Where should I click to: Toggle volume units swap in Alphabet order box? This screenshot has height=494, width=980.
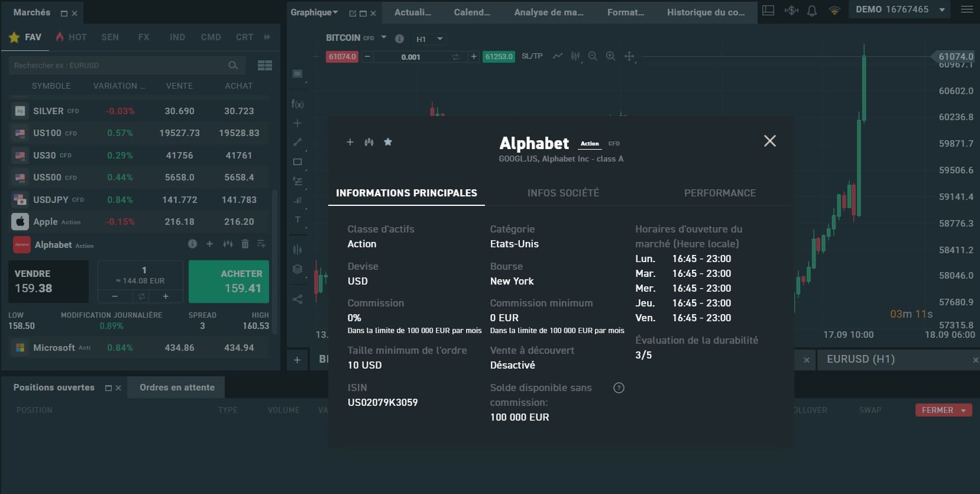(141, 296)
